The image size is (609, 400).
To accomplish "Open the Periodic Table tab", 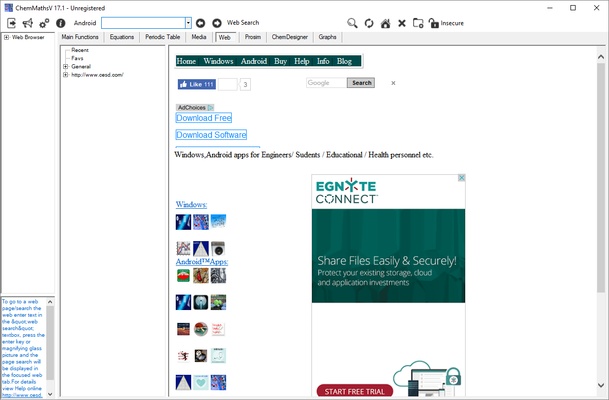I will 162,37.
